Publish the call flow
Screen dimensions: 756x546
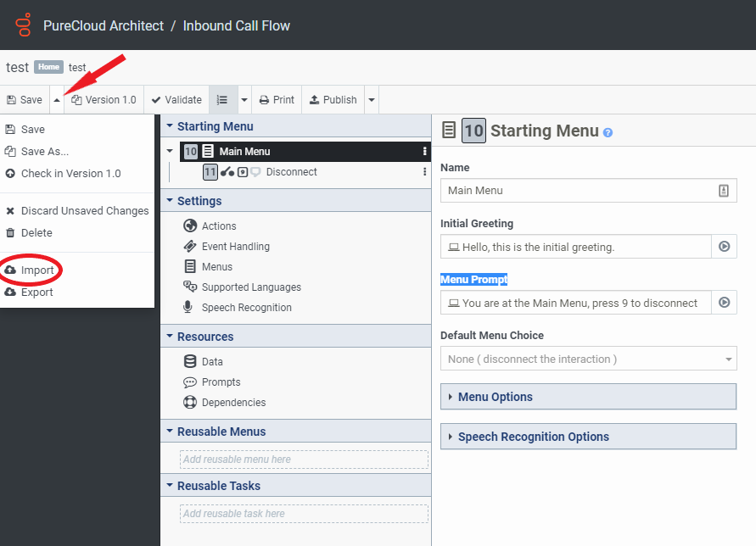tap(333, 100)
